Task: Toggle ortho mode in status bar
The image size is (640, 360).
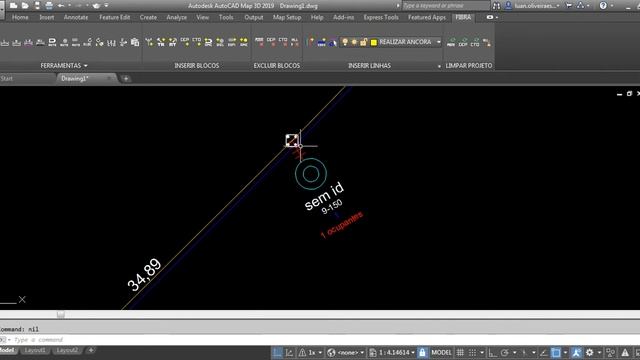Action: pyautogui.click(x=492, y=352)
